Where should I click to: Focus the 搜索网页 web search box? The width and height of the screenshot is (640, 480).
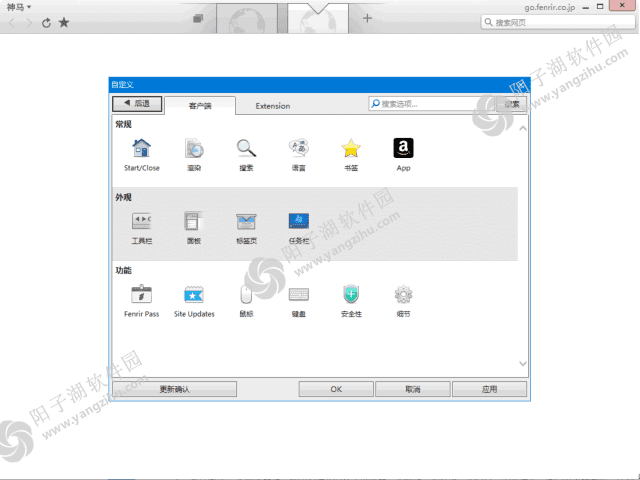558,22
